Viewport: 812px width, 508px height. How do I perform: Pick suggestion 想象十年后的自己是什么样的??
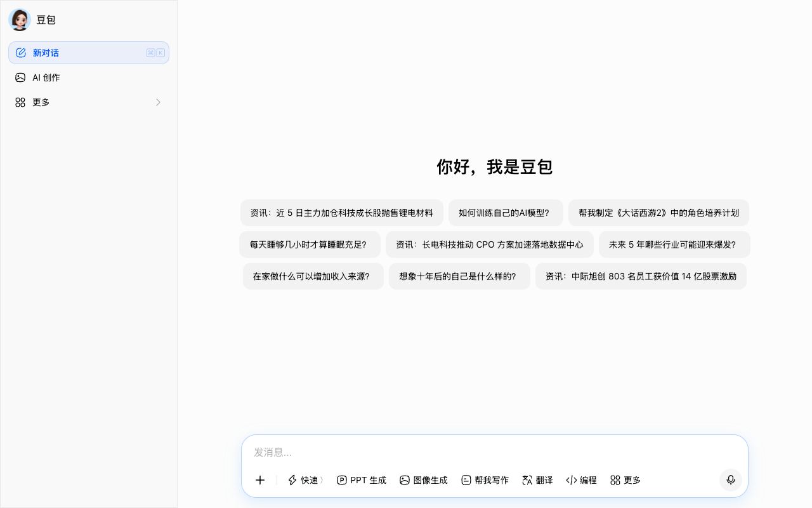(x=459, y=276)
